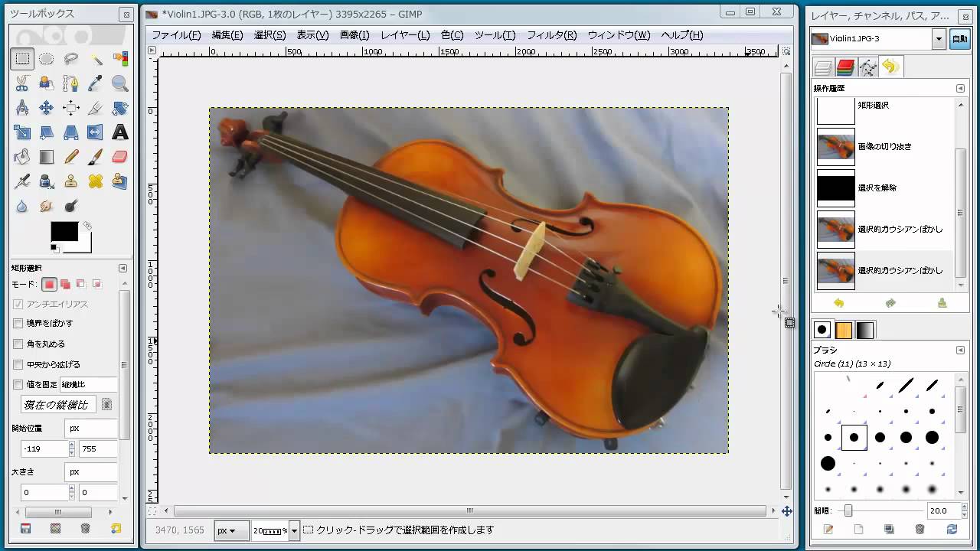980x551 pixels.
Task: Select the Pencil tool
Action: 71,157
